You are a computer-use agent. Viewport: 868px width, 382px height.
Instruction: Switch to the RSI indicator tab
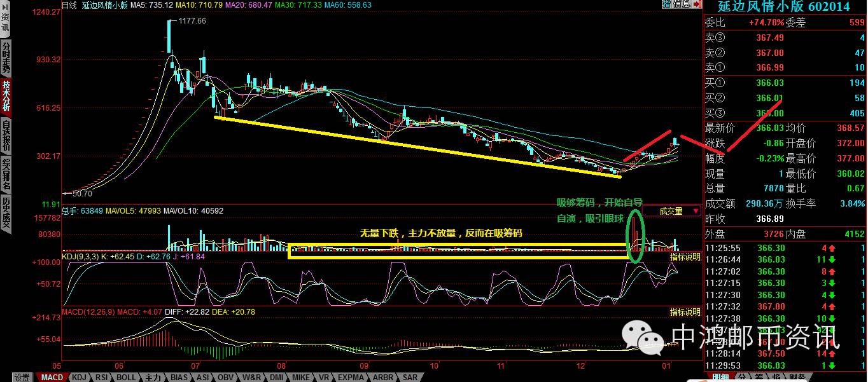pyautogui.click(x=102, y=377)
